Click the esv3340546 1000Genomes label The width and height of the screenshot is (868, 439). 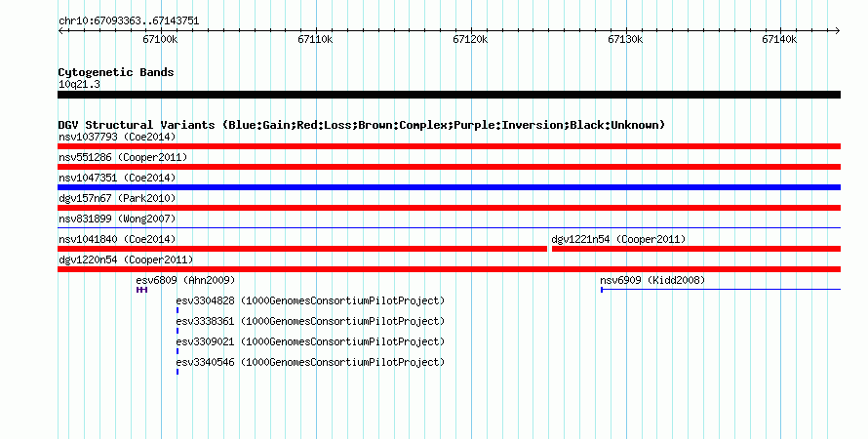[x=310, y=362]
